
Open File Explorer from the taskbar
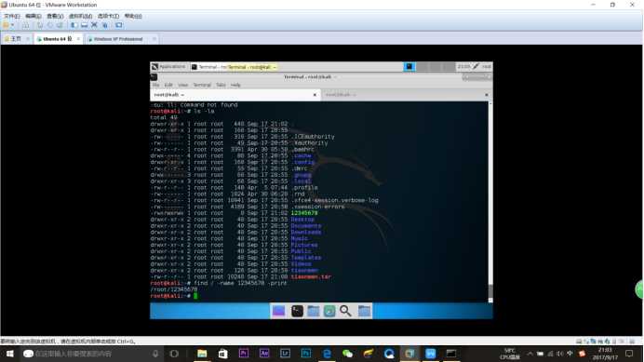tap(202, 354)
